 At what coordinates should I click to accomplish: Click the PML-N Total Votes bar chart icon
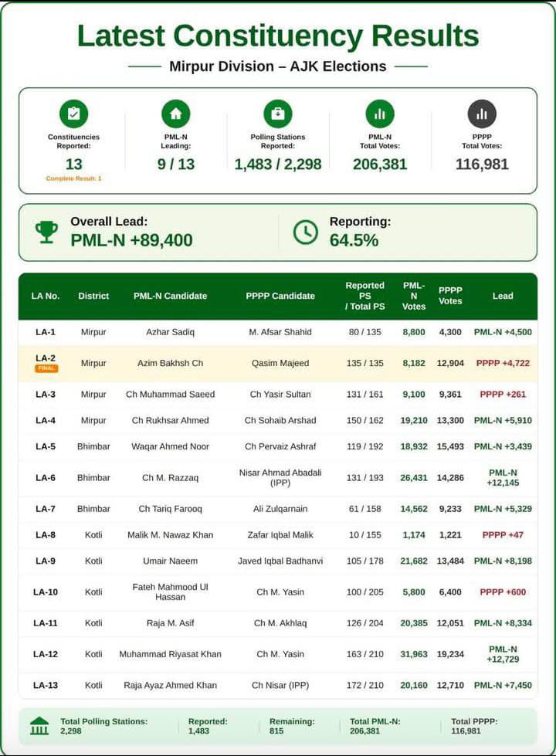pos(380,114)
